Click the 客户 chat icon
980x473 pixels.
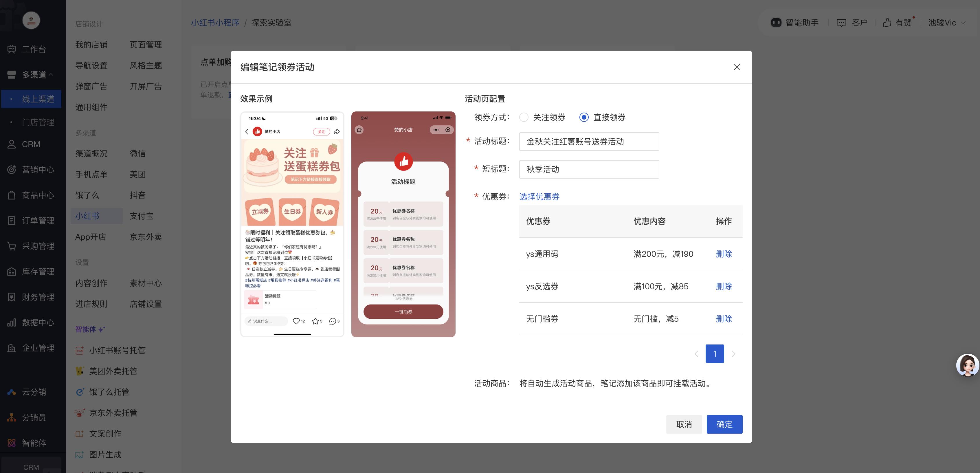841,23
